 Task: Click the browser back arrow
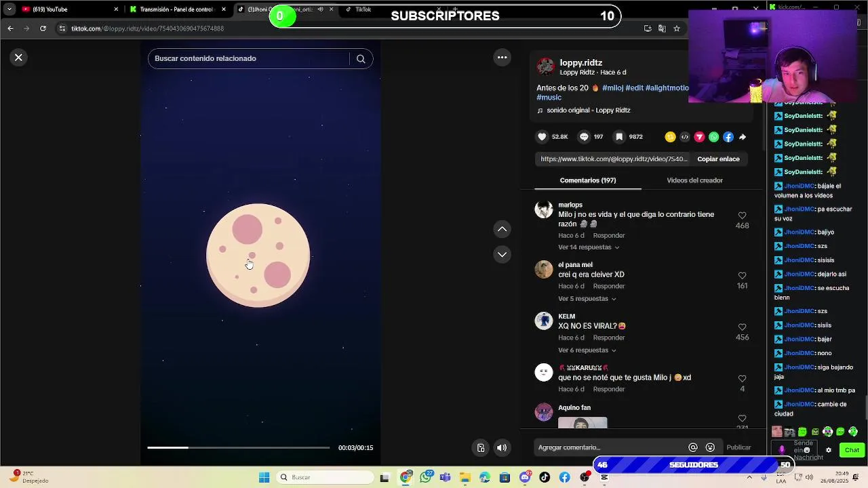click(10, 28)
